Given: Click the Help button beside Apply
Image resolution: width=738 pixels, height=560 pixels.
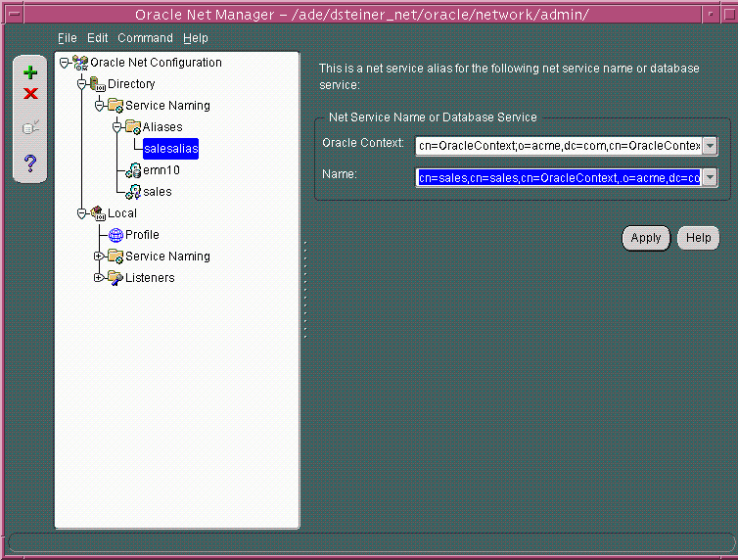Looking at the screenshot, I should pos(698,238).
